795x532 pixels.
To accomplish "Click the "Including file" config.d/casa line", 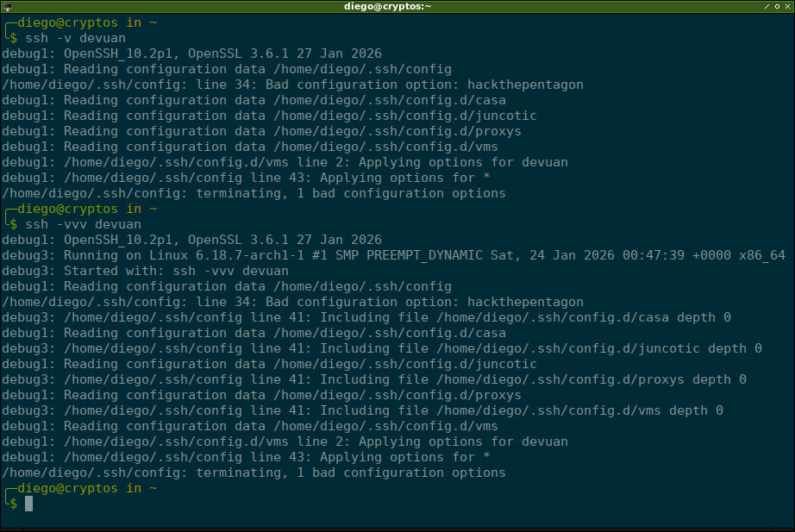I will pos(366,317).
